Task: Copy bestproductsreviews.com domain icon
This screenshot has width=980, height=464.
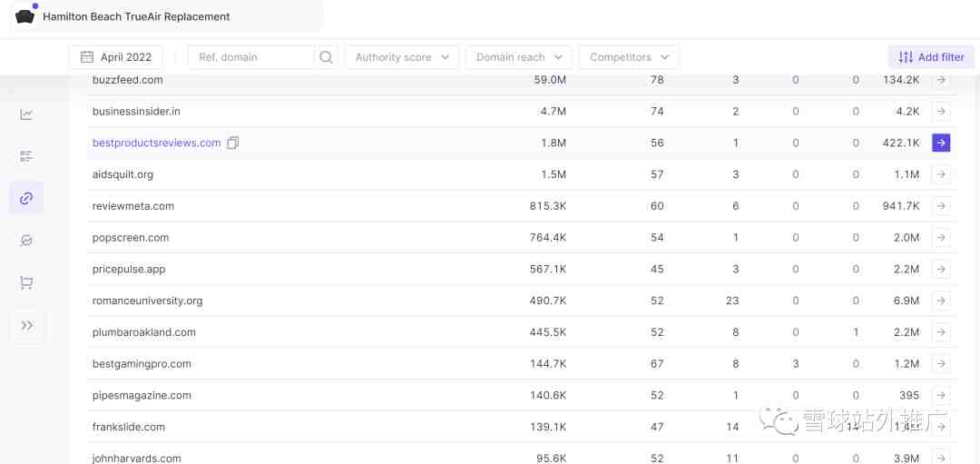Action: point(232,143)
